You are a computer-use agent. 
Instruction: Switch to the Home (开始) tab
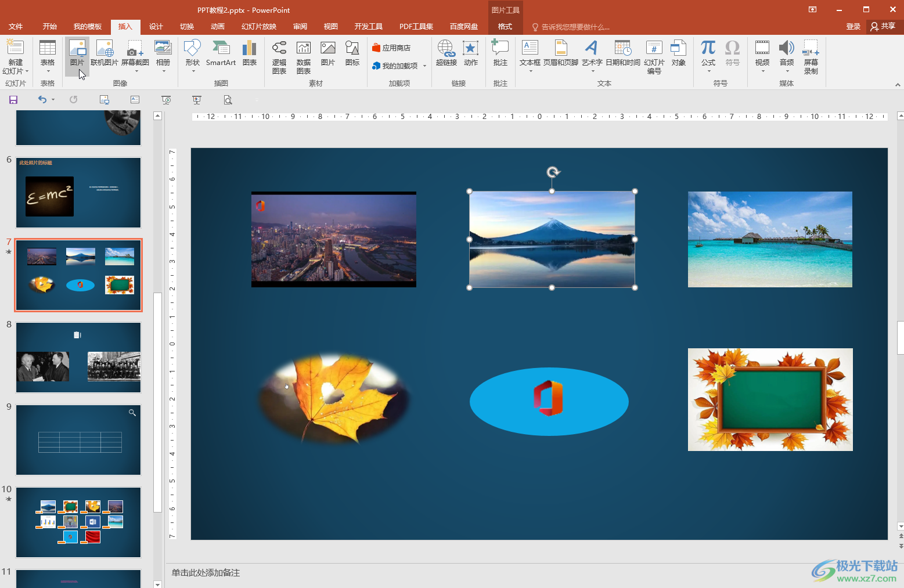(x=50, y=27)
